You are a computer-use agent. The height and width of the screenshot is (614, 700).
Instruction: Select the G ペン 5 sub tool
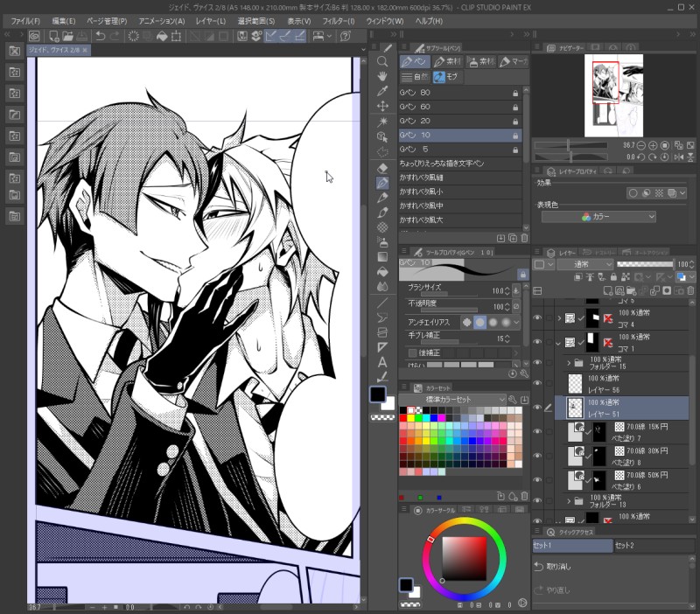point(459,149)
